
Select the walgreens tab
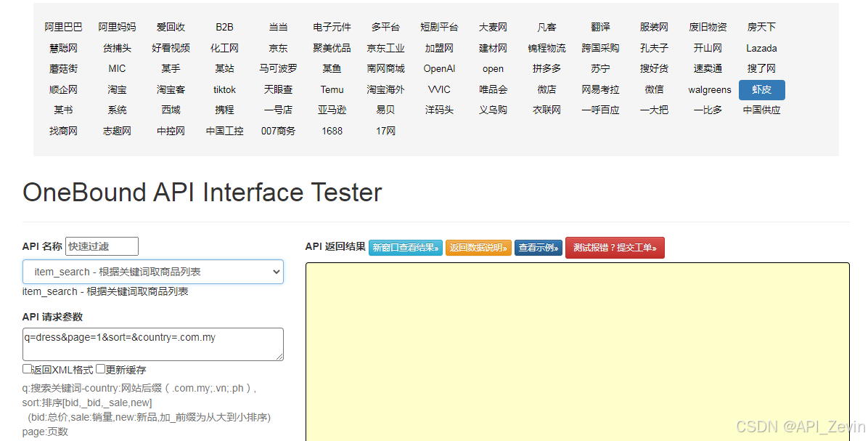pyautogui.click(x=709, y=90)
